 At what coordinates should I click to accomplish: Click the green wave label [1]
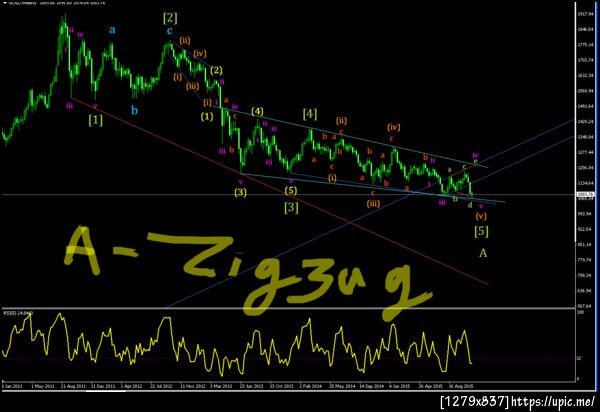pos(95,120)
